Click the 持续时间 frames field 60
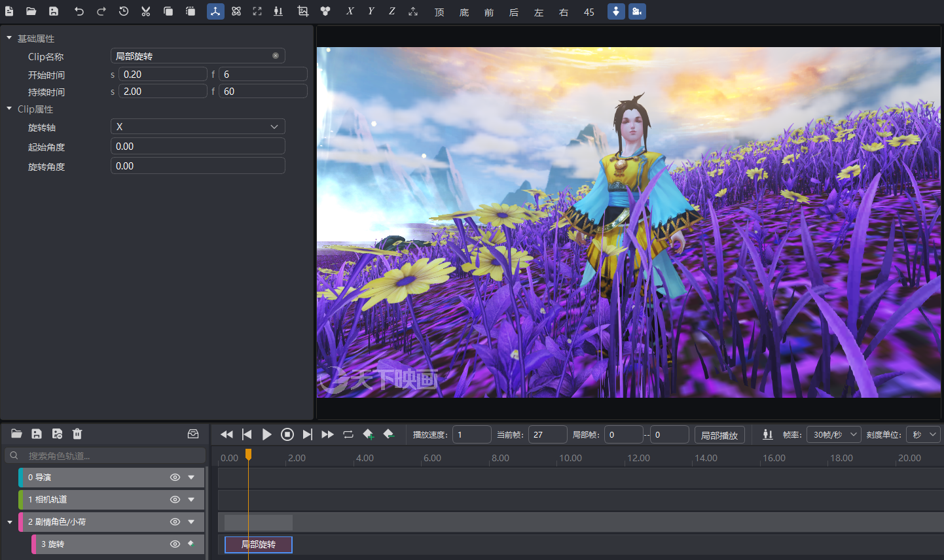This screenshot has width=944, height=560. tap(263, 91)
